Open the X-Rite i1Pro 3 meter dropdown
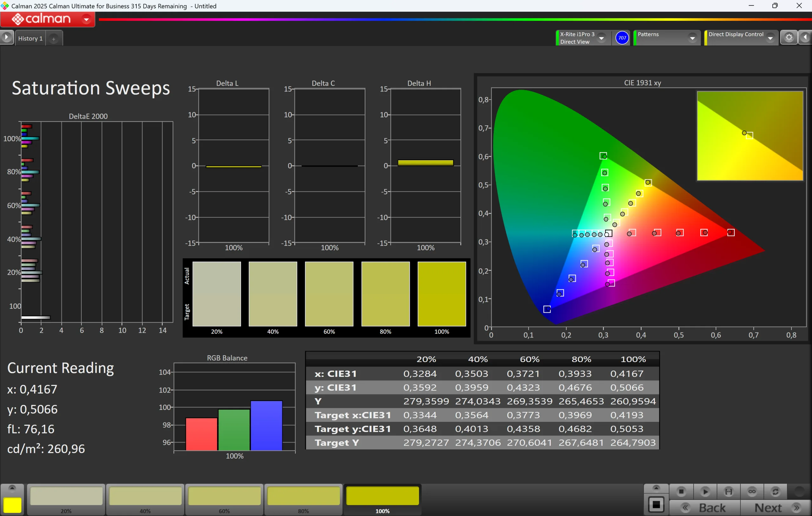Image resolution: width=812 pixels, height=516 pixels. pos(601,38)
